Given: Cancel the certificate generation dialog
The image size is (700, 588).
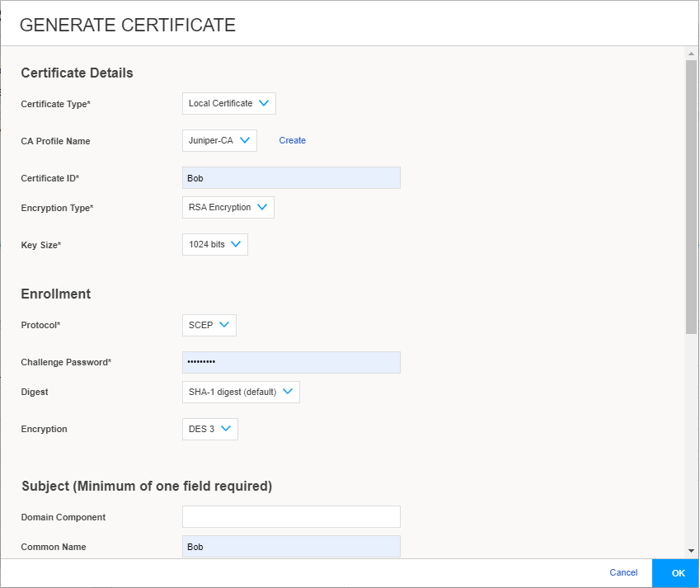Looking at the screenshot, I should [623, 572].
